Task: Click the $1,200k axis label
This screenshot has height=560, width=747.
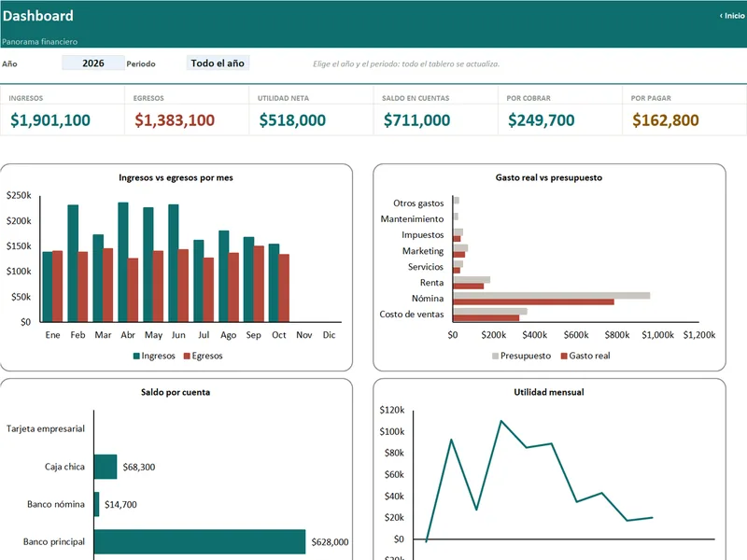Action: click(x=699, y=335)
